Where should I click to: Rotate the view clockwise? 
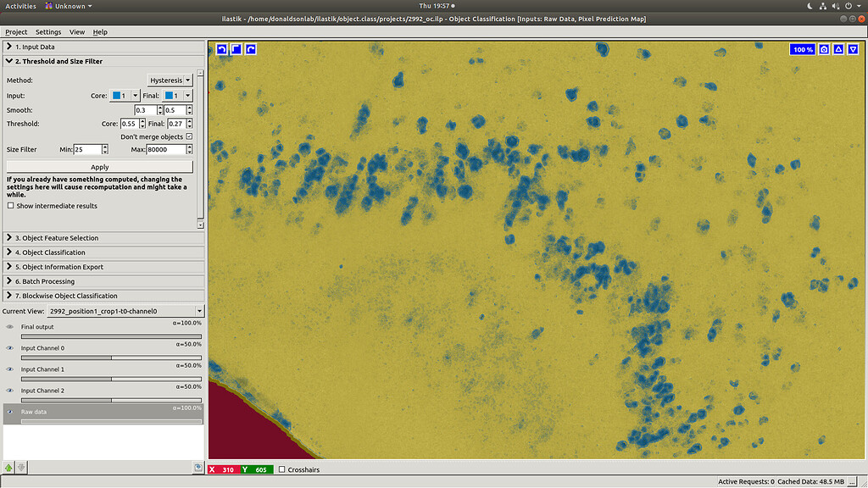(249, 49)
